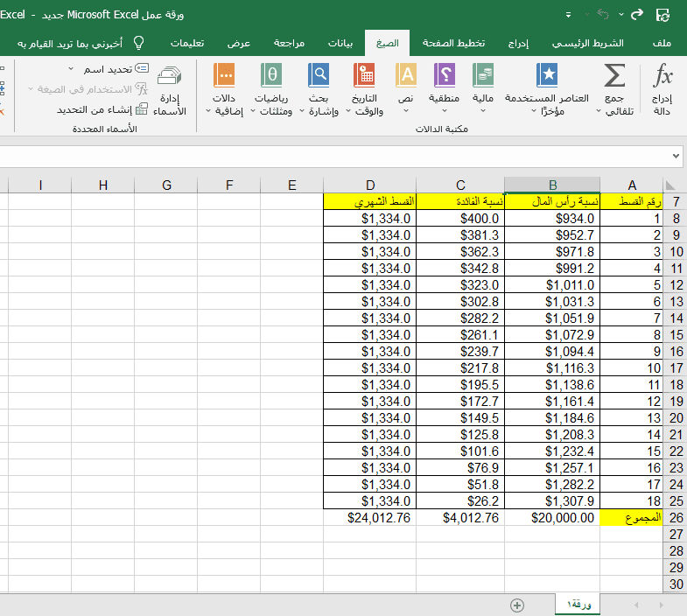687x616 pixels.
Task: Select cell with value $1,307.9
Action: pos(552,500)
